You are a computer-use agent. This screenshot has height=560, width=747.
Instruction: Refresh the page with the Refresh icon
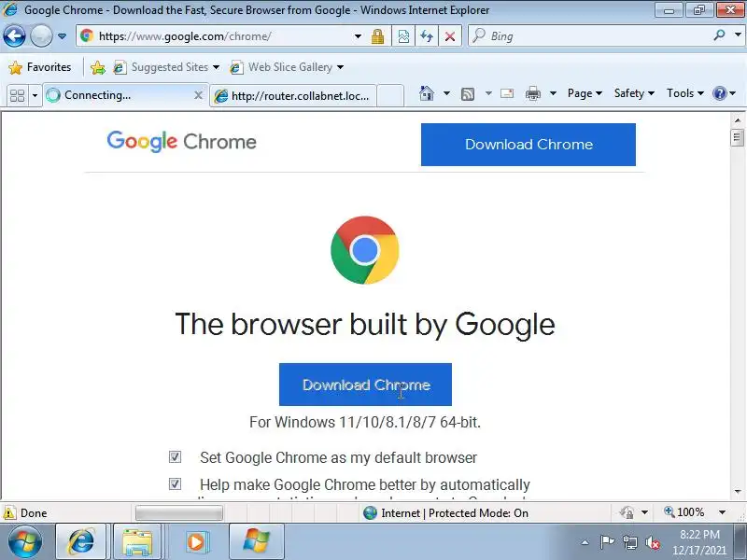point(427,36)
